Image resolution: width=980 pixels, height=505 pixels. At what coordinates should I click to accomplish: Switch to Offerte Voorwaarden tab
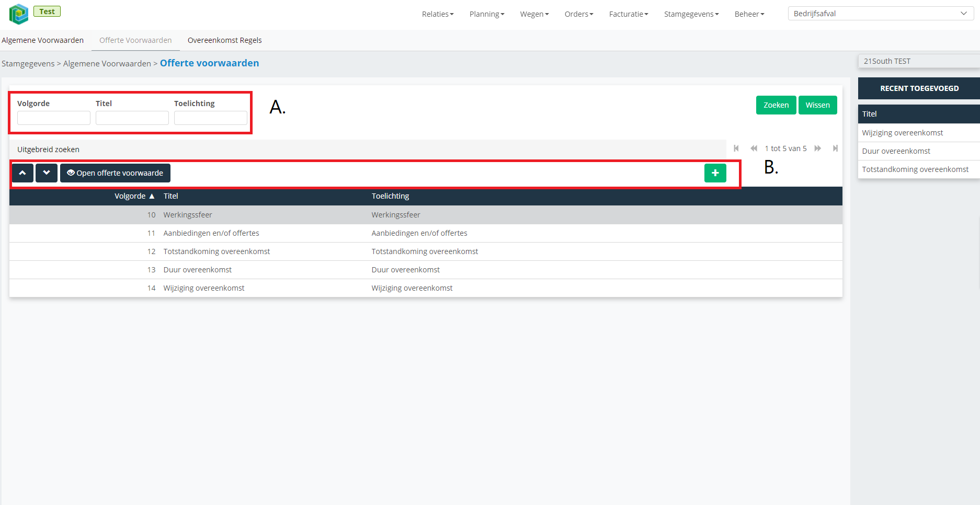click(135, 40)
